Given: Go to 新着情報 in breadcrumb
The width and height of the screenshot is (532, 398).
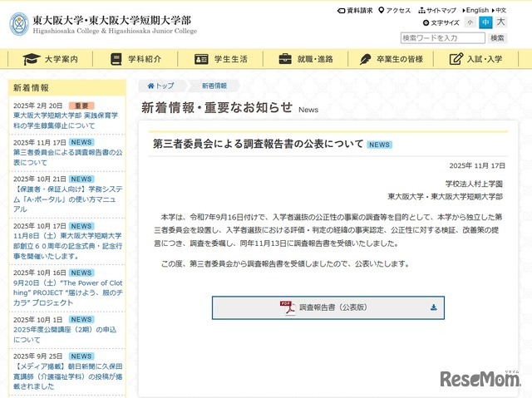Looking at the screenshot, I should click(x=214, y=86).
